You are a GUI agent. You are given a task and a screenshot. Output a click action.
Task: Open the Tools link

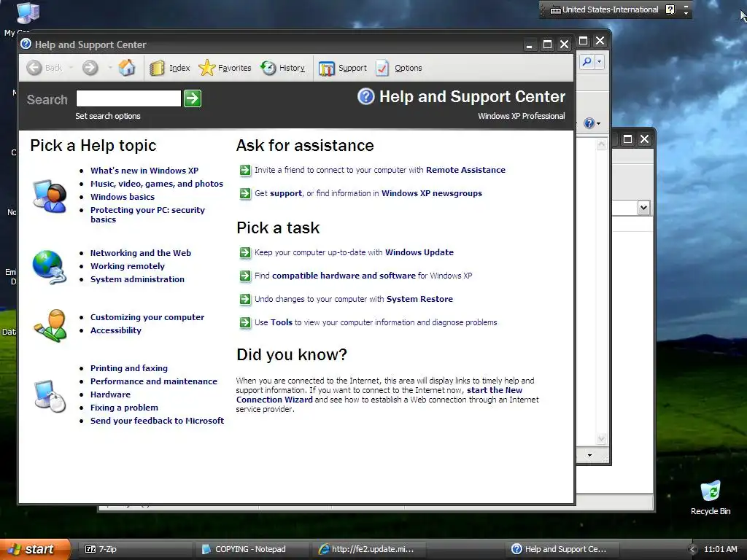281,322
